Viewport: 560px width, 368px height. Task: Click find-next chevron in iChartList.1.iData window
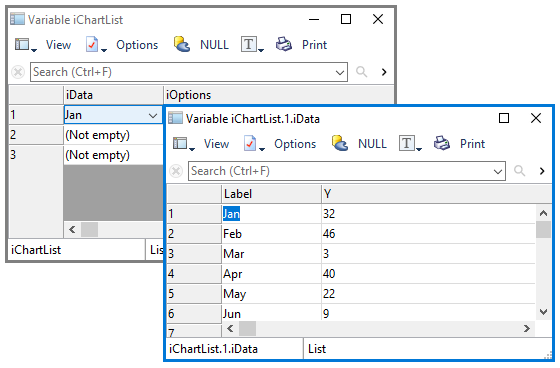[x=542, y=171]
